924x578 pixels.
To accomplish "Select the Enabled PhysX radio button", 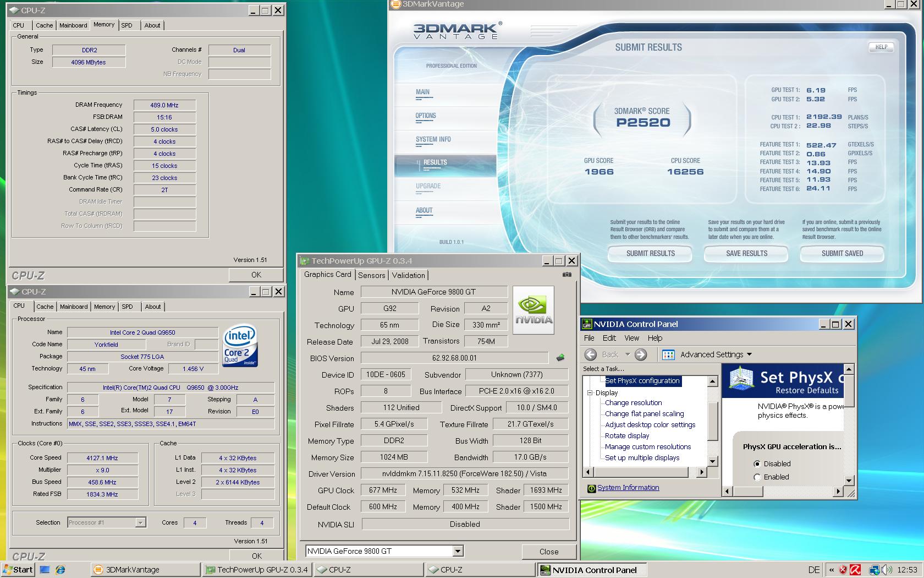I will point(757,477).
